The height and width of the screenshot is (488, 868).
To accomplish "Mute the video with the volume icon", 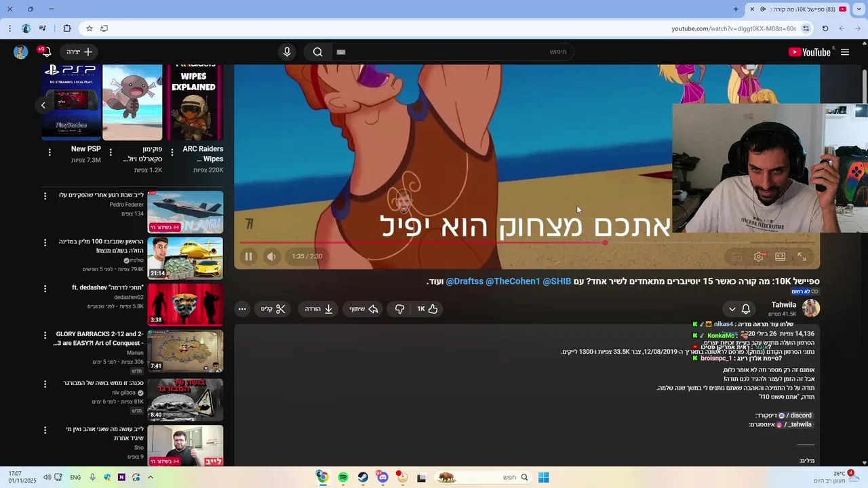I will click(271, 257).
